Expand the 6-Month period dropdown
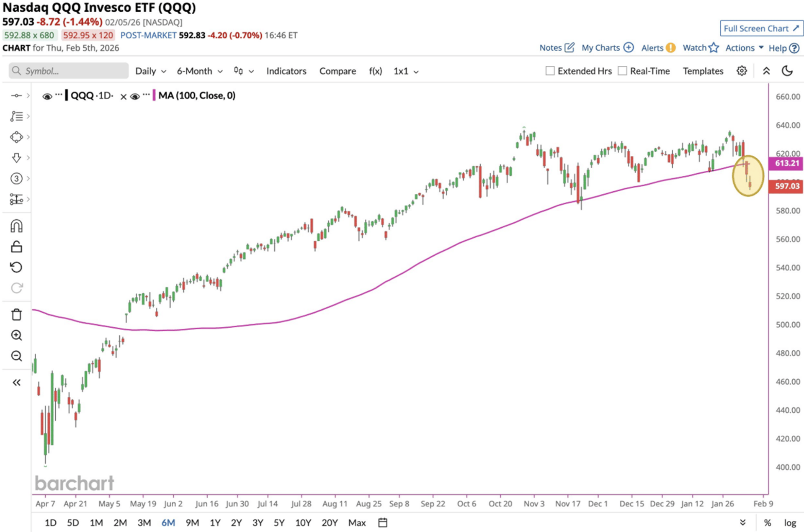The height and width of the screenshot is (532, 804). point(199,71)
